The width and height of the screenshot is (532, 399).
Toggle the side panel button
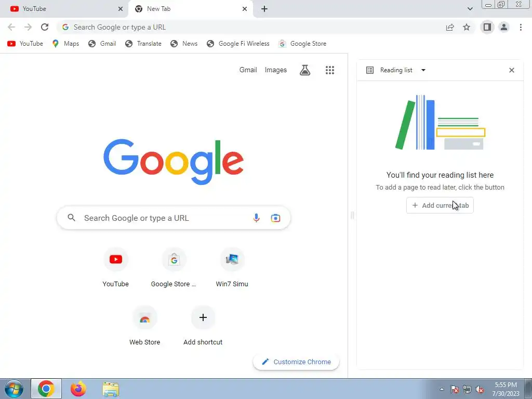point(487,27)
